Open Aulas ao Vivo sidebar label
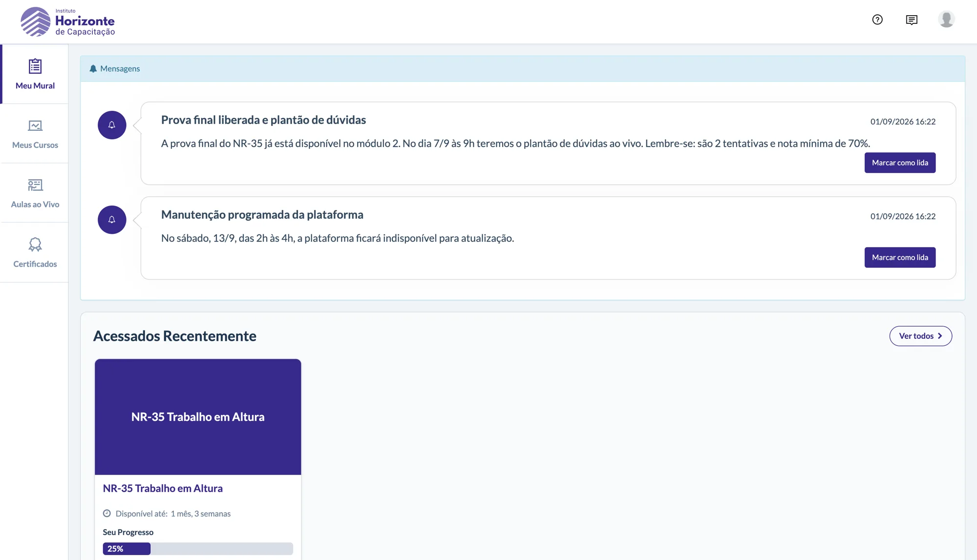The width and height of the screenshot is (977, 560). click(x=35, y=205)
